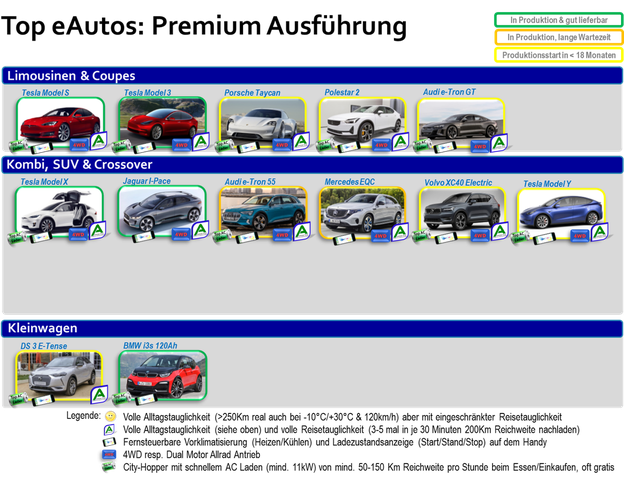Select the phone icon under Mercedes EQC

345,240
